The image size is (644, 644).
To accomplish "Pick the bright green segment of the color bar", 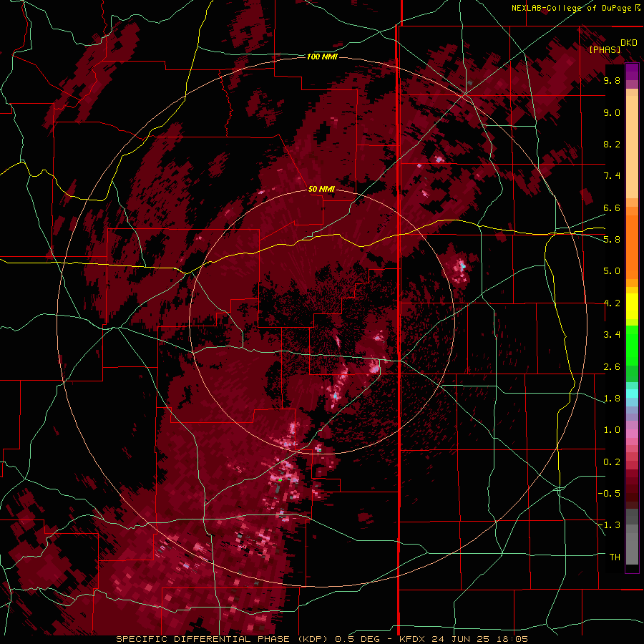I will pyautogui.click(x=632, y=346).
